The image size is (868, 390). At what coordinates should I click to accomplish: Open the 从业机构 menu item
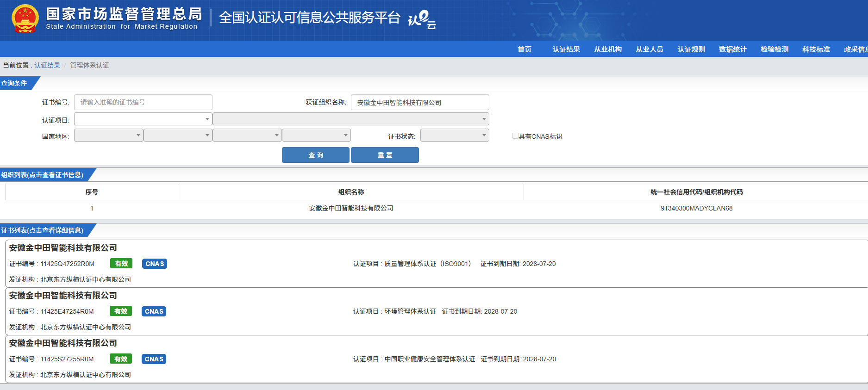coord(608,50)
